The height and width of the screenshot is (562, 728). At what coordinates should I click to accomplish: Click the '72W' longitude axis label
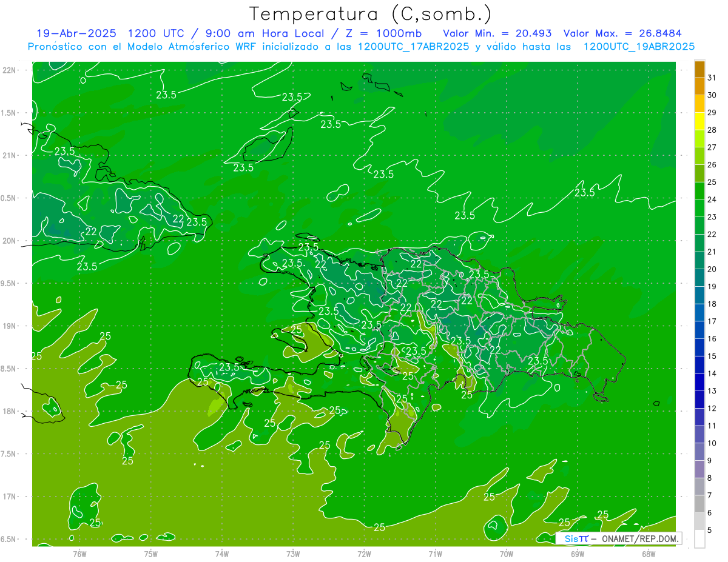point(364,554)
